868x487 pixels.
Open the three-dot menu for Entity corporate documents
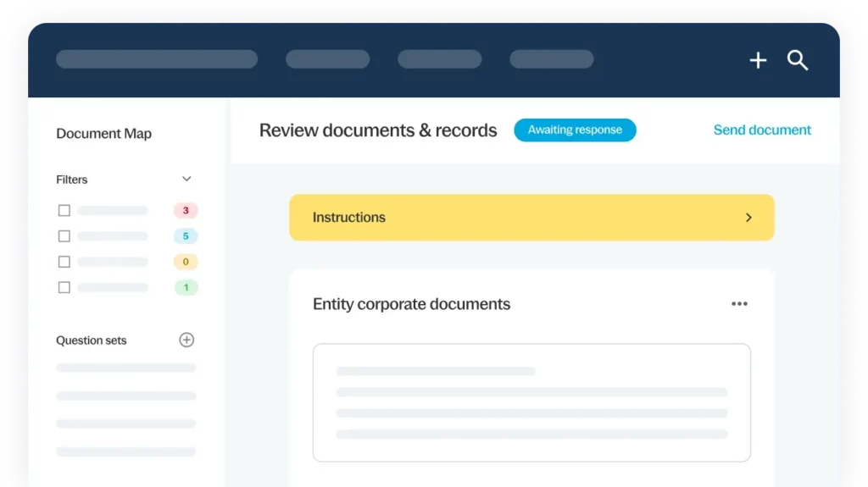[x=739, y=304]
